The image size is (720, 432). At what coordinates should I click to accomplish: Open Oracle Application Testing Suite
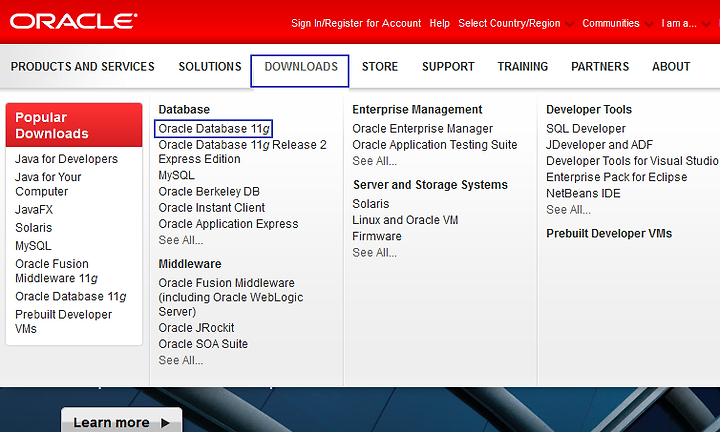(x=434, y=145)
